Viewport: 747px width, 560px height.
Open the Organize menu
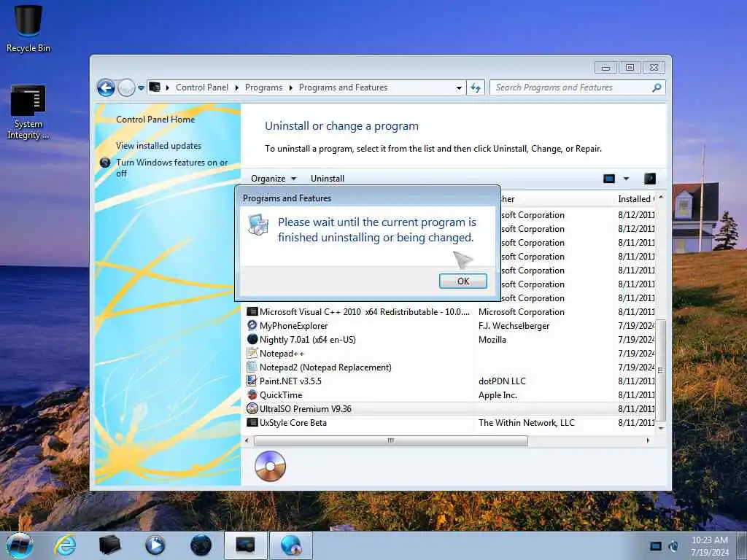[274, 179]
